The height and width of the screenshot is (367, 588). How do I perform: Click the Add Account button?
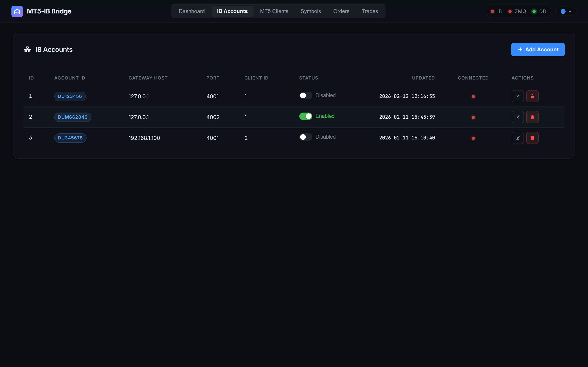point(537,49)
